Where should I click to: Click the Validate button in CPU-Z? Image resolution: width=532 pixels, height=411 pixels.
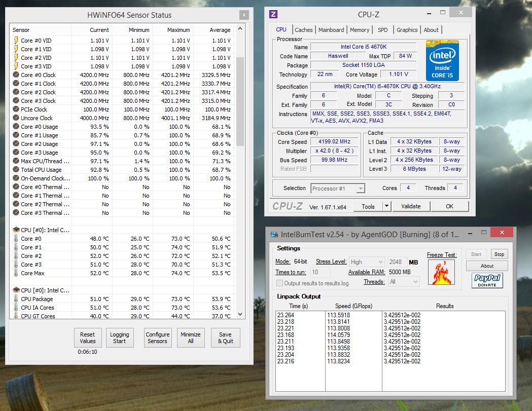coord(411,206)
